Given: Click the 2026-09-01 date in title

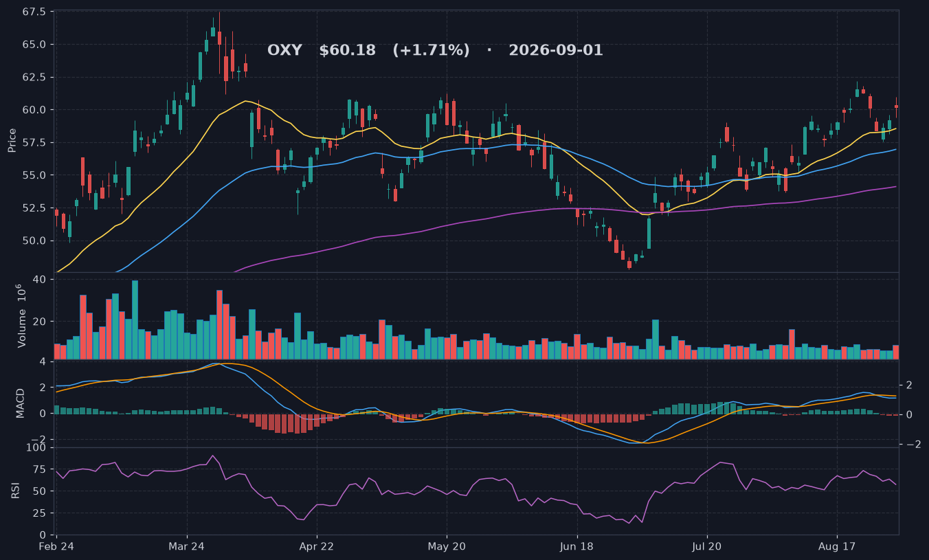Looking at the screenshot, I should tap(556, 50).
